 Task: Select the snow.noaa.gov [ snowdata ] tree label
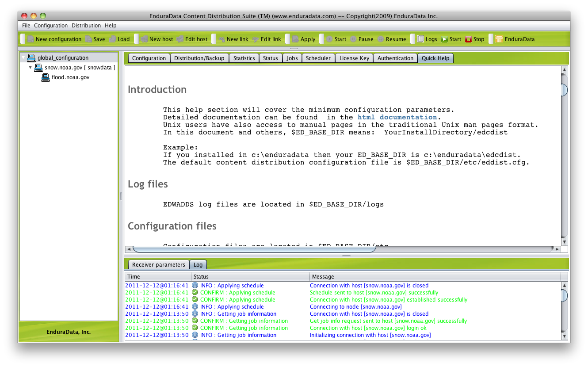(x=80, y=68)
